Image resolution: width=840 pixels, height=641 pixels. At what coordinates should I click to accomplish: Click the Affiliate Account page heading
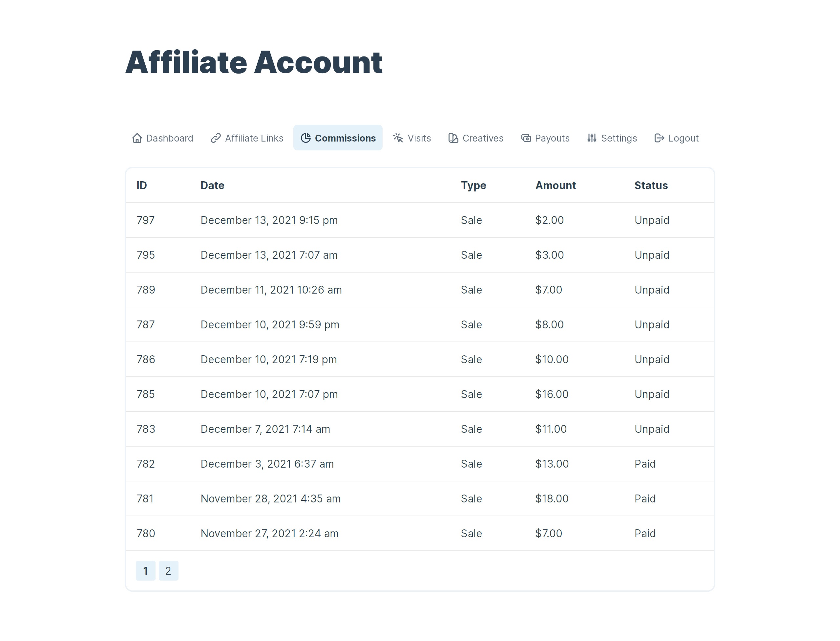pyautogui.click(x=254, y=62)
